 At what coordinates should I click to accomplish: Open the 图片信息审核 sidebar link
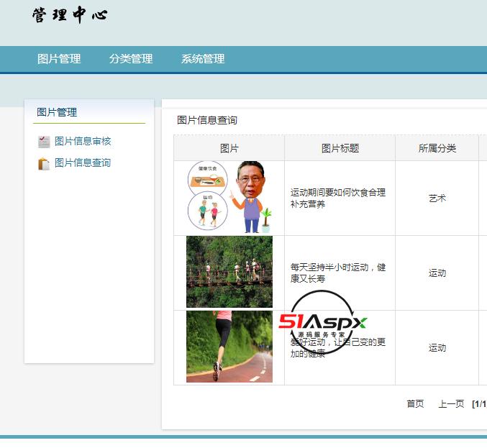[x=83, y=141]
